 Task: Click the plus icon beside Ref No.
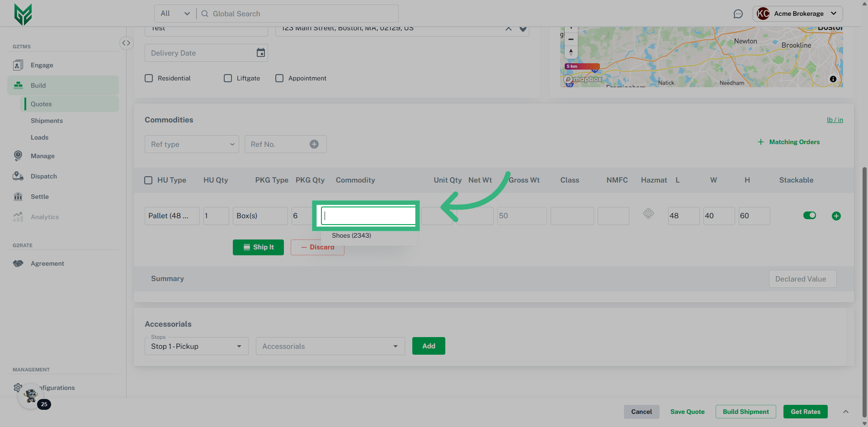314,144
